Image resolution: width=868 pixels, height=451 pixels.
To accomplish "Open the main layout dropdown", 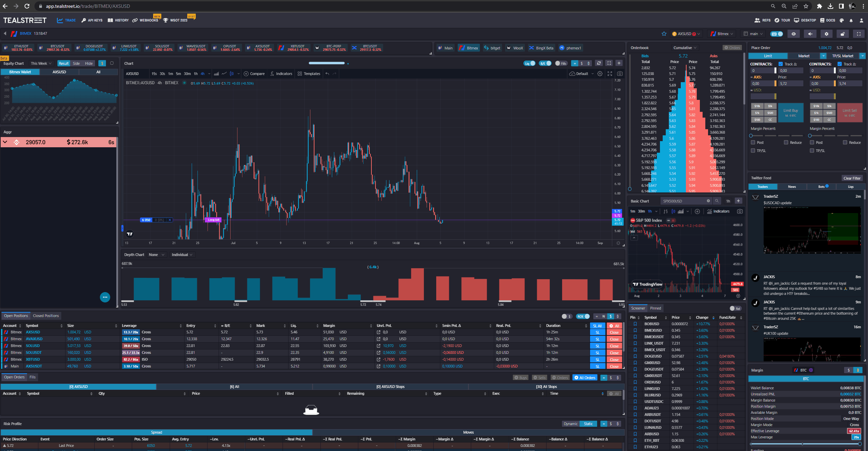I will (x=753, y=34).
